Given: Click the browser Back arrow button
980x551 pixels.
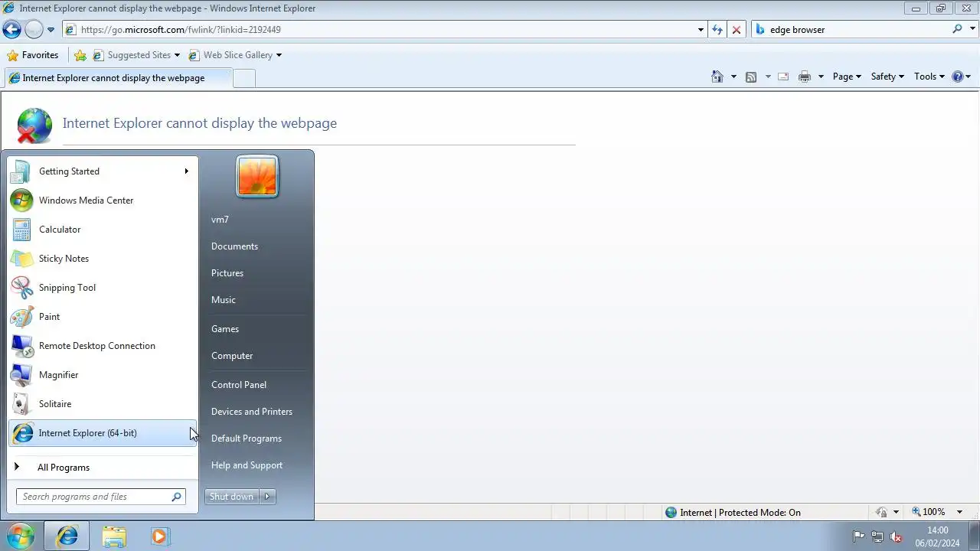Looking at the screenshot, I should click(11, 30).
